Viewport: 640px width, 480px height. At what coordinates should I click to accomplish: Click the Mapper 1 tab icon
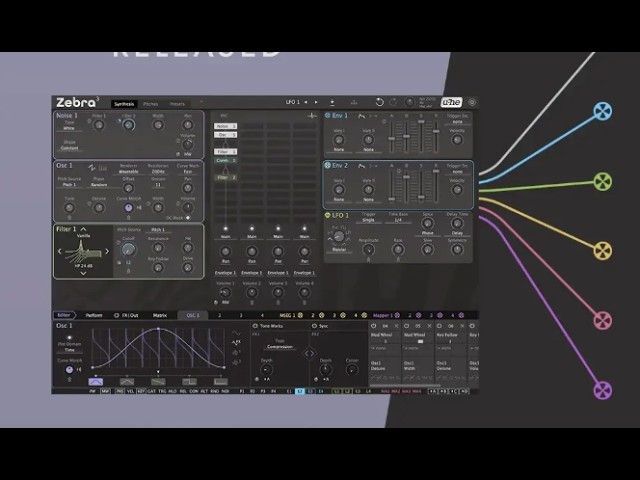click(397, 315)
